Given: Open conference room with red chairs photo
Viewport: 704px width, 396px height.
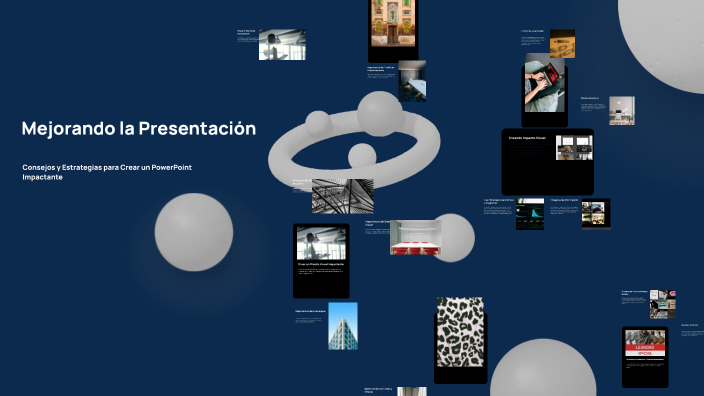Looking at the screenshot, I should click(415, 238).
